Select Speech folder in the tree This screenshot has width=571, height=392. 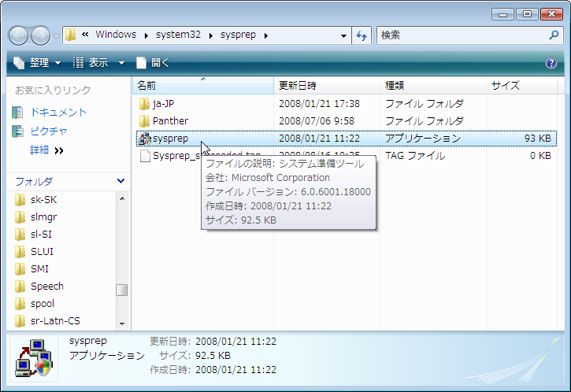pyautogui.click(x=47, y=287)
